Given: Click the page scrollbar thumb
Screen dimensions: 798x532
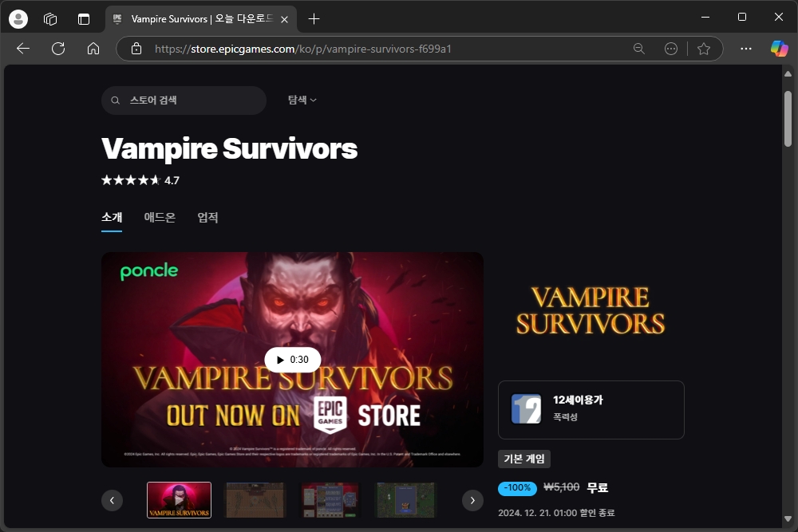Looking at the screenshot, I should click(x=788, y=119).
